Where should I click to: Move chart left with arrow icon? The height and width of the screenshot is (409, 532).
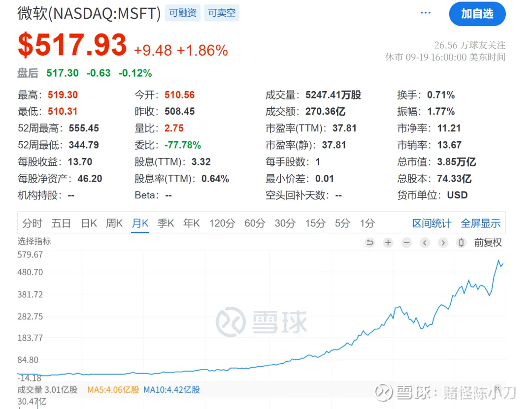[425, 243]
